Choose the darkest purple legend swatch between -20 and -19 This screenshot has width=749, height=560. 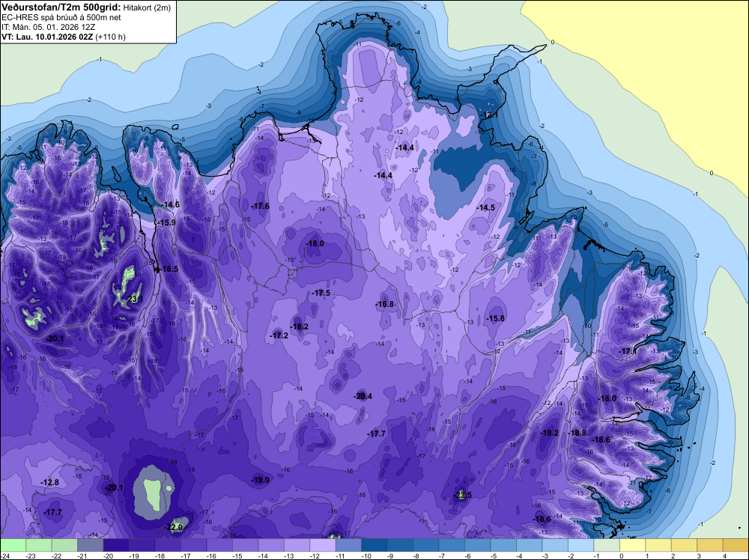(x=116, y=545)
